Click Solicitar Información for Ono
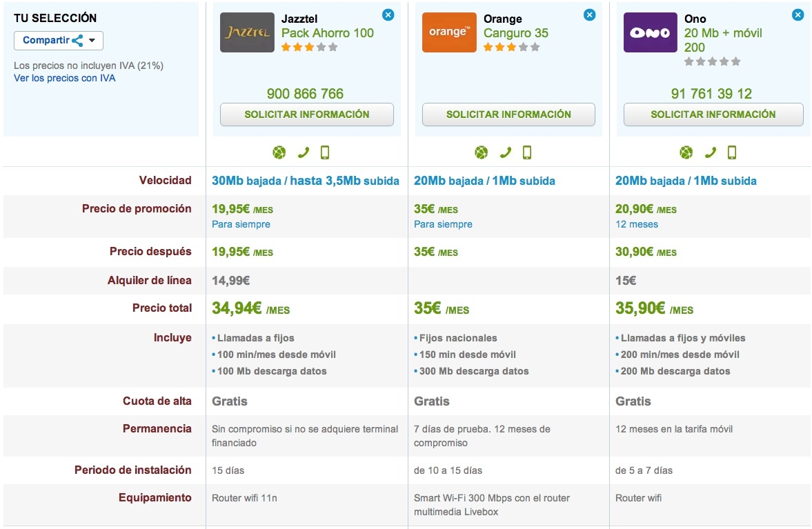 (713, 114)
